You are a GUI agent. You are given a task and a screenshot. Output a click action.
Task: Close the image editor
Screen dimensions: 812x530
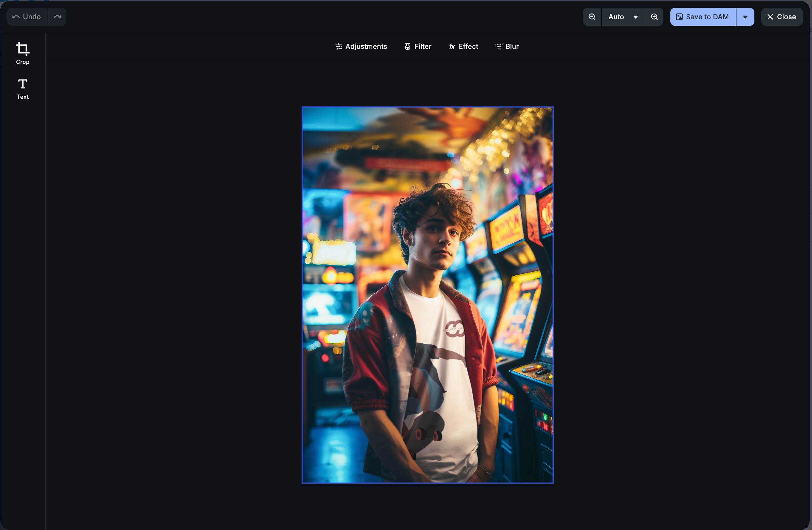[781, 17]
